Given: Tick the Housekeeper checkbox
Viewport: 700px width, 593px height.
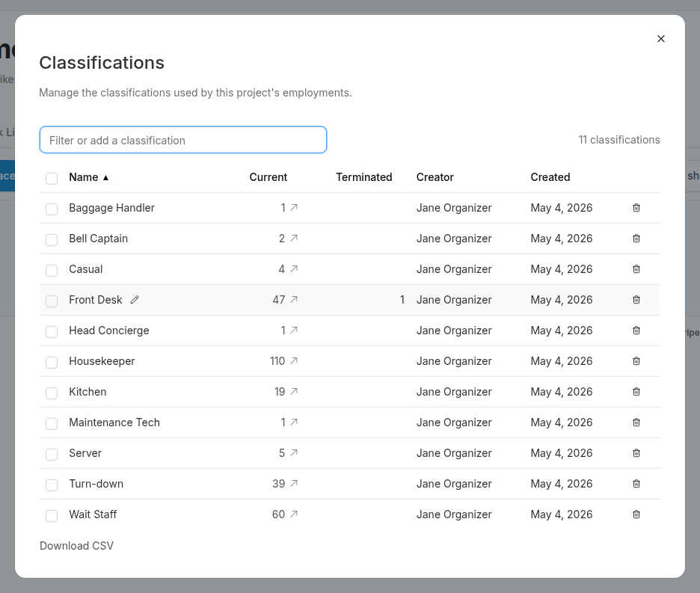Looking at the screenshot, I should point(52,362).
